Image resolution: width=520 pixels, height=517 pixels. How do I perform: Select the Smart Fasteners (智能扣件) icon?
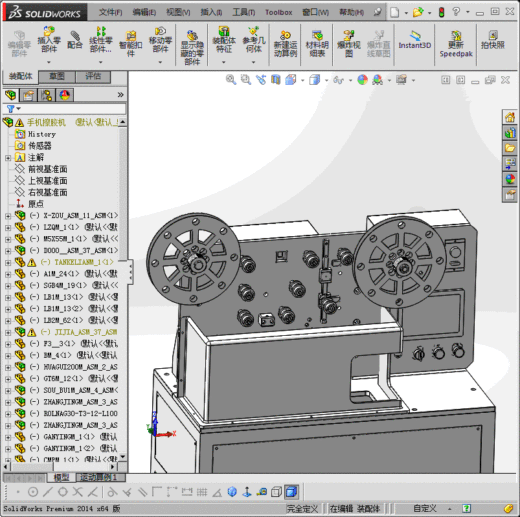coord(131,44)
